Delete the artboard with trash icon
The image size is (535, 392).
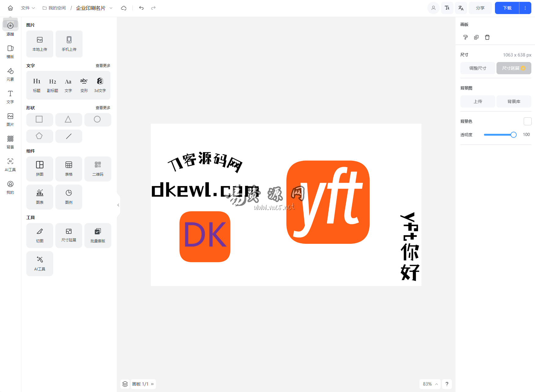click(x=487, y=37)
